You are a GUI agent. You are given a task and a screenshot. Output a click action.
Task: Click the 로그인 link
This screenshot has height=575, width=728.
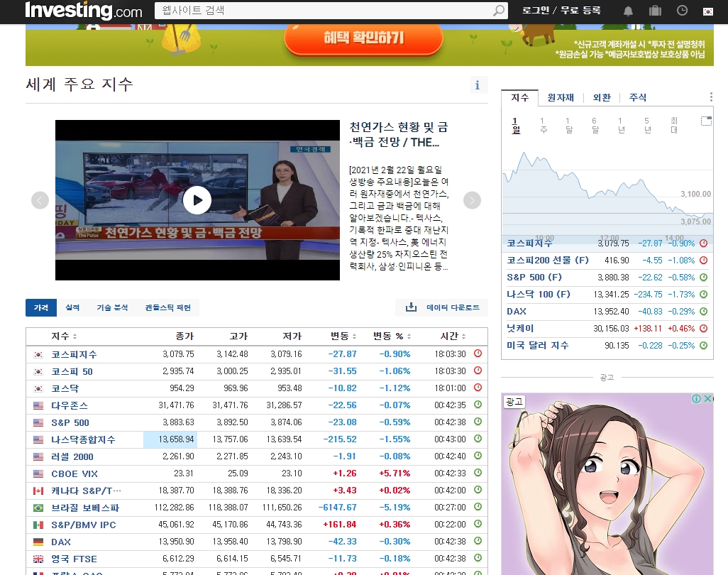(536, 10)
